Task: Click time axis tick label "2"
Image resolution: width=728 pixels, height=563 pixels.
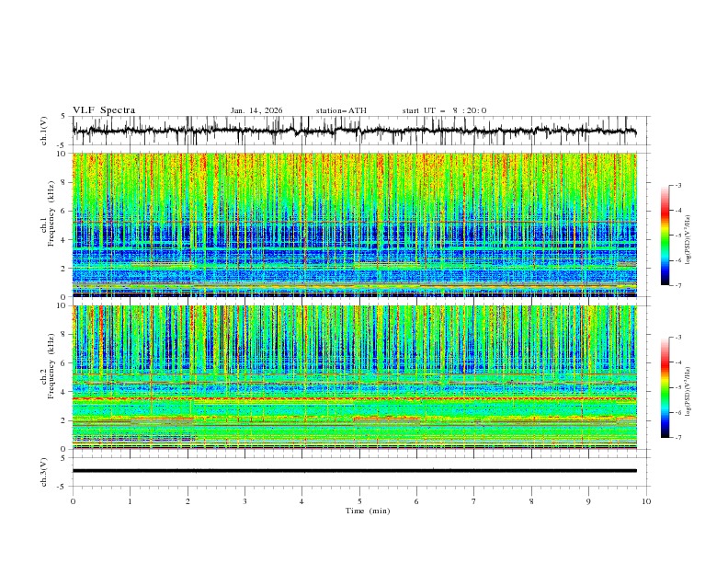Action: [188, 501]
